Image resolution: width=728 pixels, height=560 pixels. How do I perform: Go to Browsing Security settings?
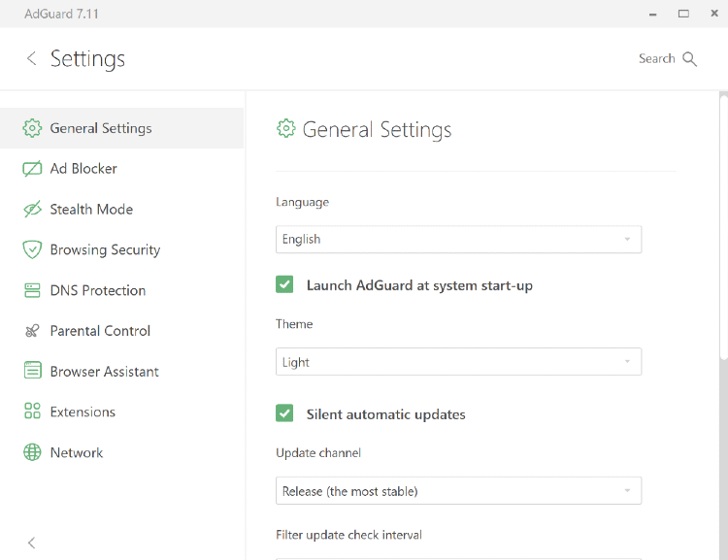point(121,249)
